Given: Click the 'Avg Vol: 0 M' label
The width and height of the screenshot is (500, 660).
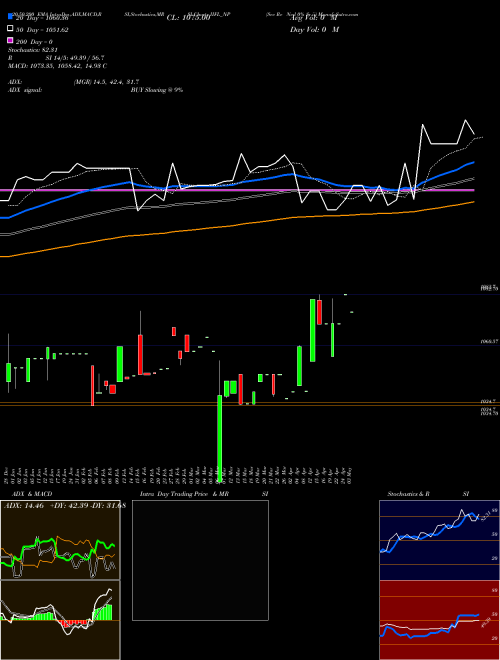Looking at the screenshot, I should (314, 18).
